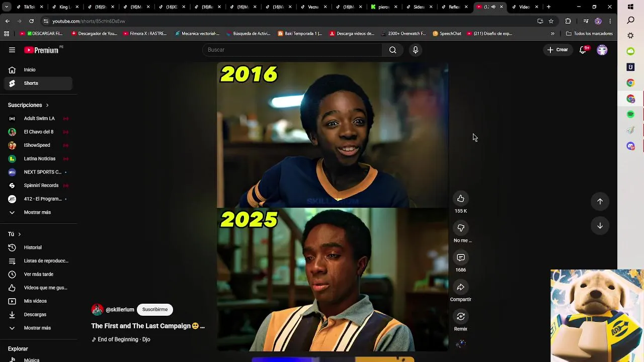Open a new browser tab
The height and width of the screenshot is (362, 644).
(548, 7)
